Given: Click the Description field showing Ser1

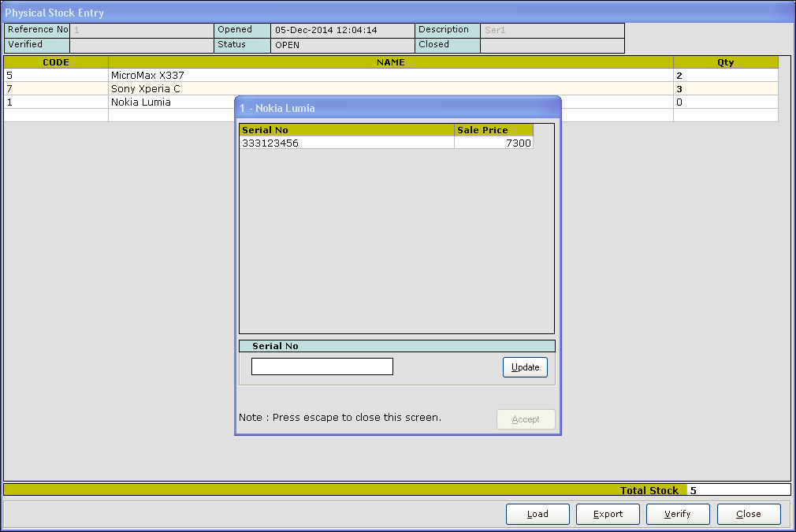Looking at the screenshot, I should [x=552, y=30].
